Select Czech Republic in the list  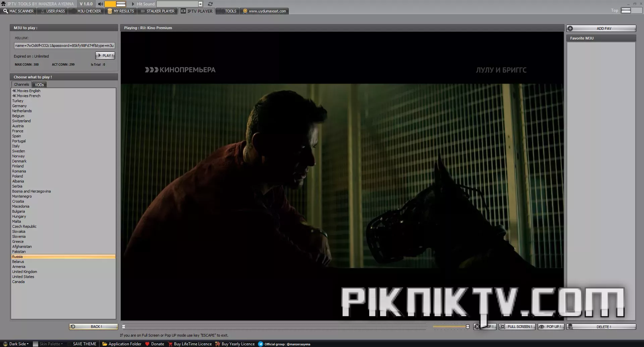coord(63,226)
